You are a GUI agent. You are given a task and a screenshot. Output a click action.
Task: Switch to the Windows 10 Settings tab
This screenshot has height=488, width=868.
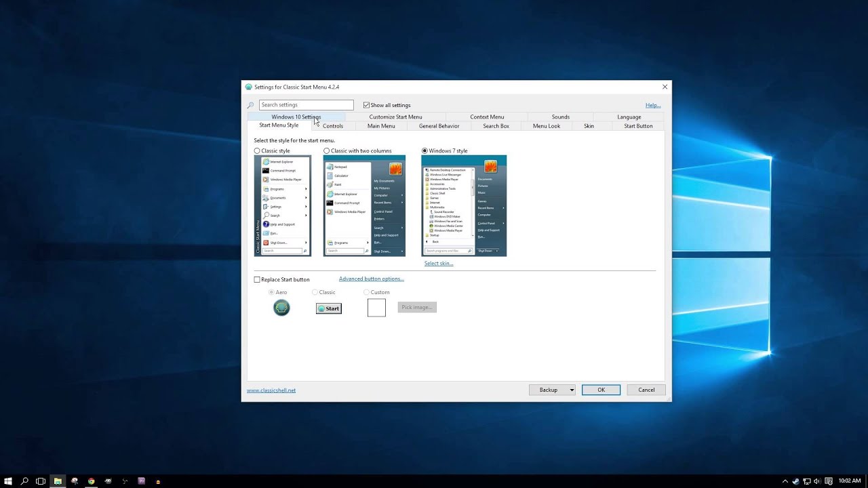click(296, 117)
